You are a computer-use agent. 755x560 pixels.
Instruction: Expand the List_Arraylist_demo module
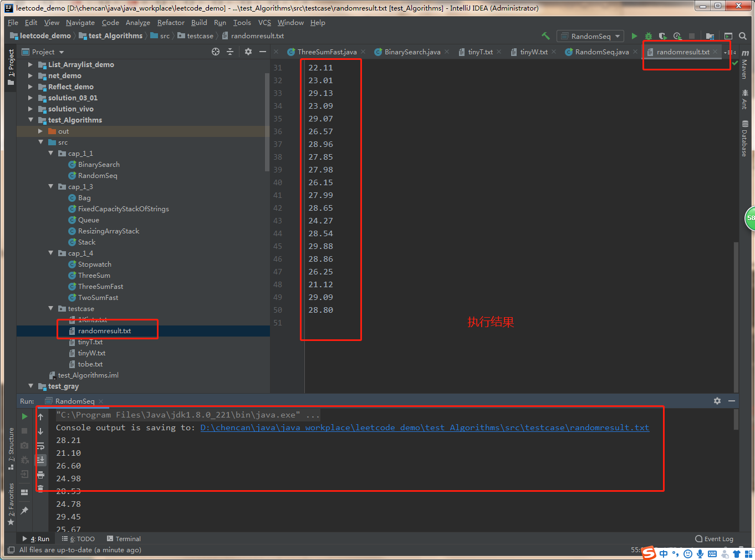pos(30,64)
